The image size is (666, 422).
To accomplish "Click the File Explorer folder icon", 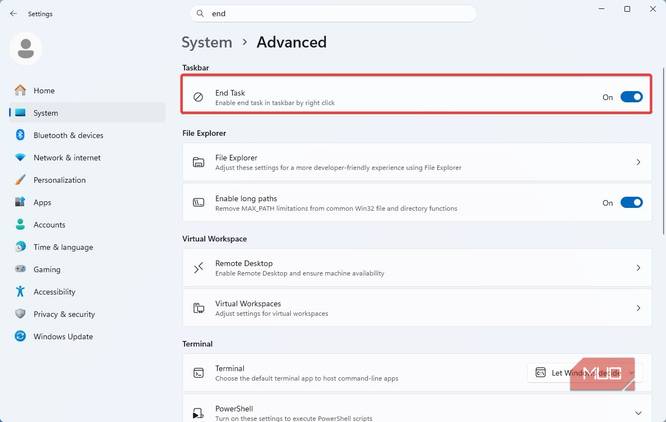I will pos(198,162).
